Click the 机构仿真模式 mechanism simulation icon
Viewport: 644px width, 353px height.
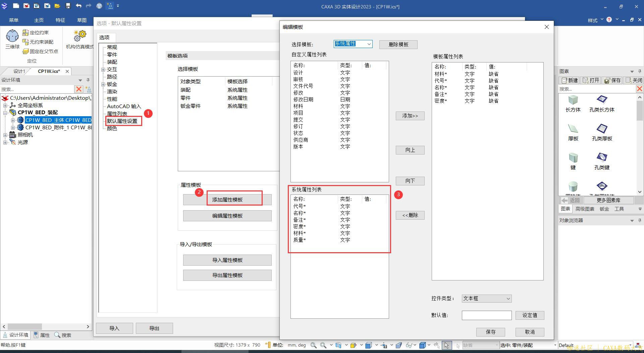pyautogui.click(x=80, y=36)
